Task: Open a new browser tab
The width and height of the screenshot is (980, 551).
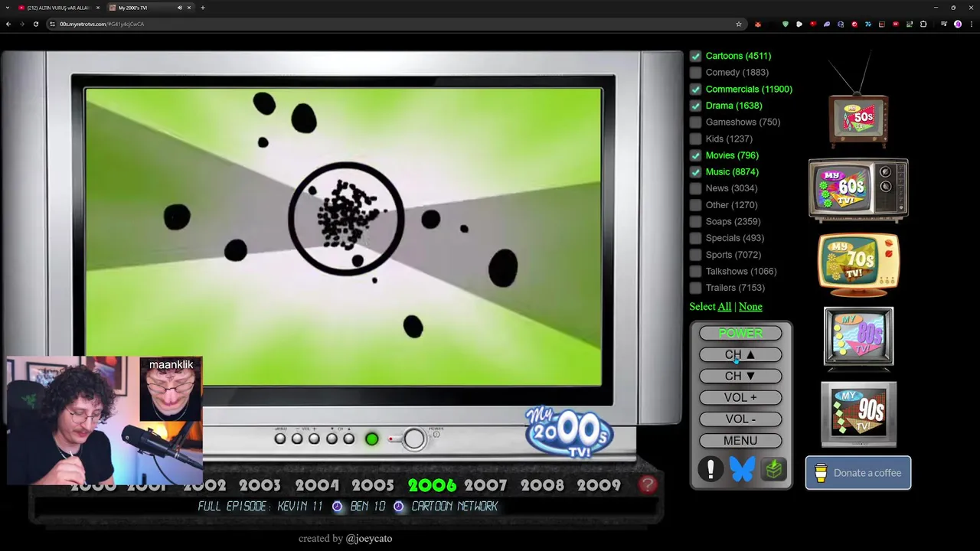Action: pos(203,8)
